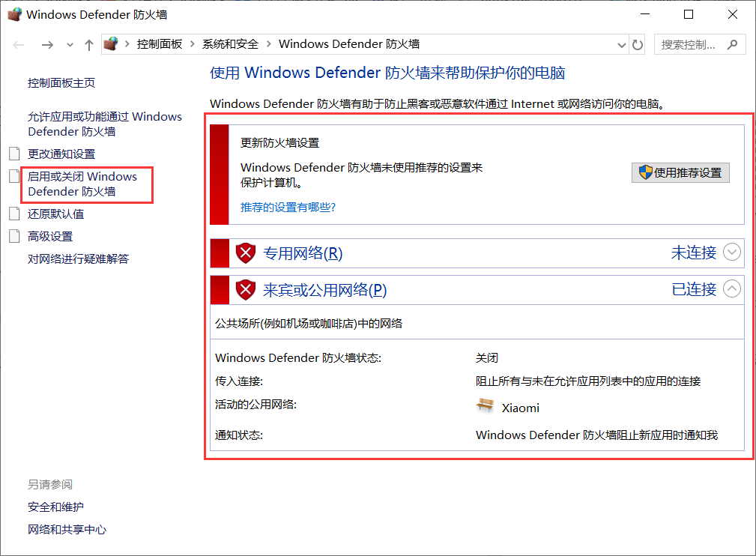Click the red shield icon beside 专用网络

pos(246,253)
